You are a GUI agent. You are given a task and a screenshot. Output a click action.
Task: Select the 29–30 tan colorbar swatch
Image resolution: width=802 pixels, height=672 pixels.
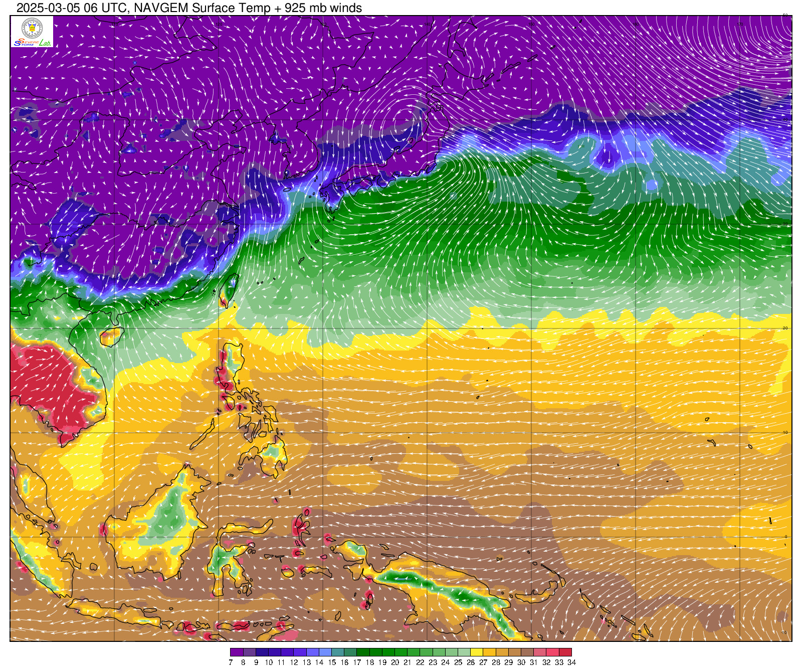[515, 652]
